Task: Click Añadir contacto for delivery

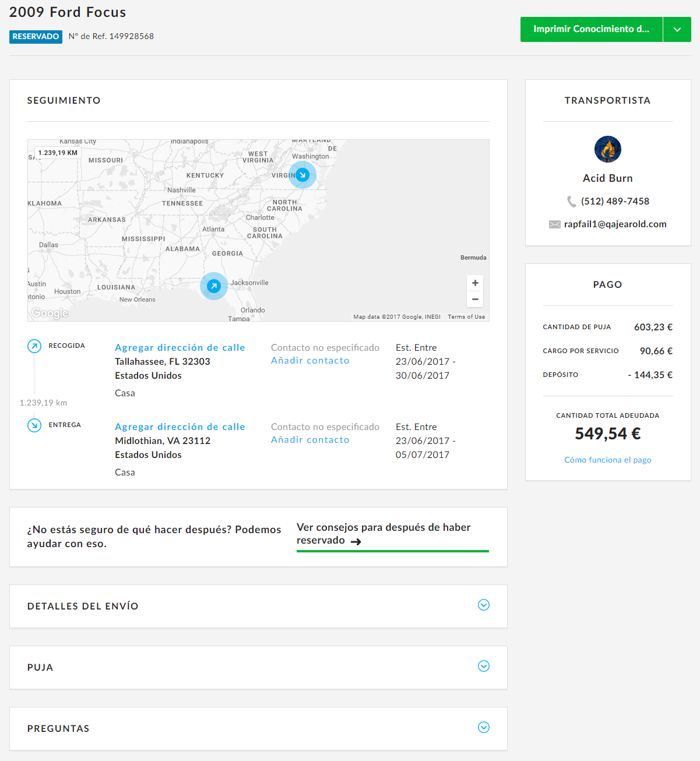Action: (310, 440)
